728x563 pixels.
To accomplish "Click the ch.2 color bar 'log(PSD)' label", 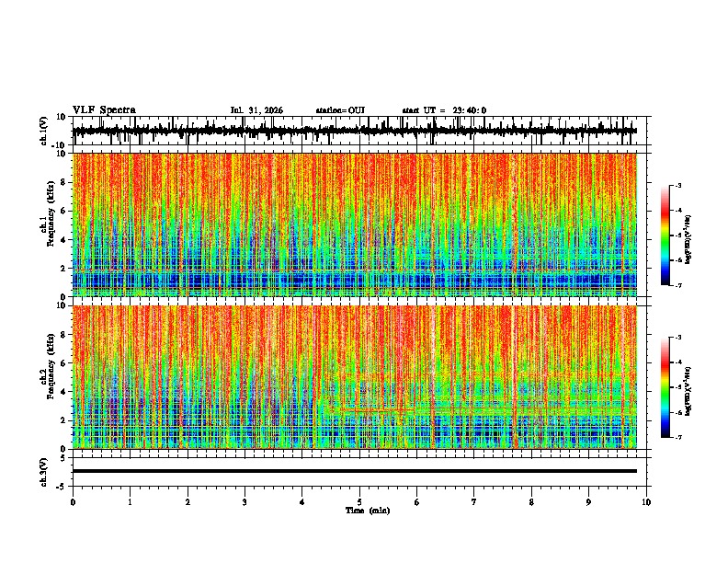I will [688, 392].
